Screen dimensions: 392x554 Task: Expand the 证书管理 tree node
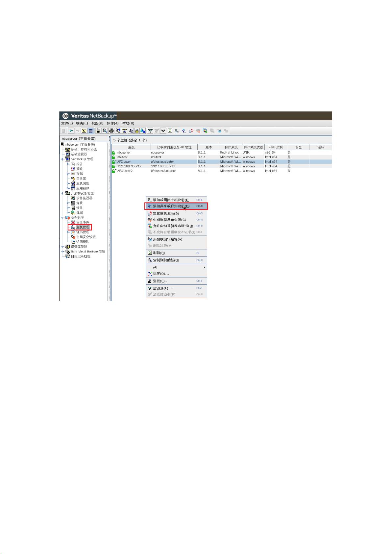(68, 232)
